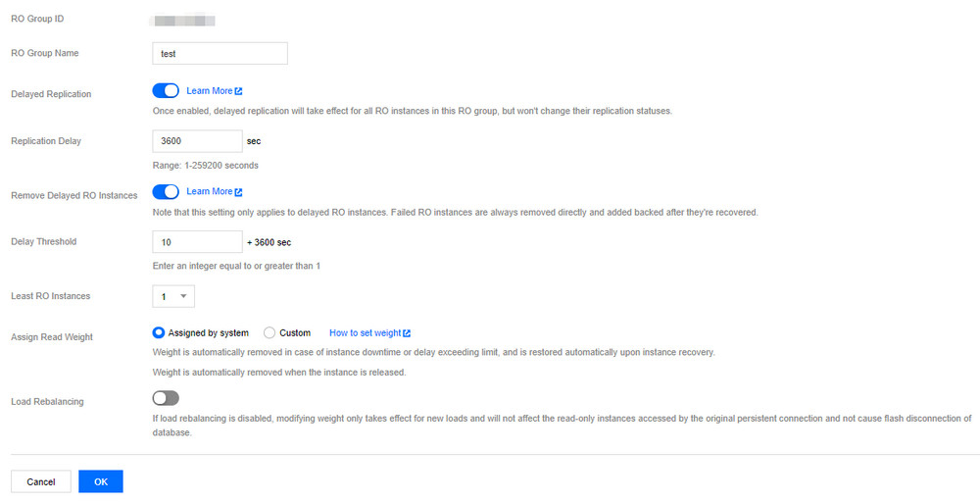
Task: Click the RO Group Name input field
Action: [220, 54]
